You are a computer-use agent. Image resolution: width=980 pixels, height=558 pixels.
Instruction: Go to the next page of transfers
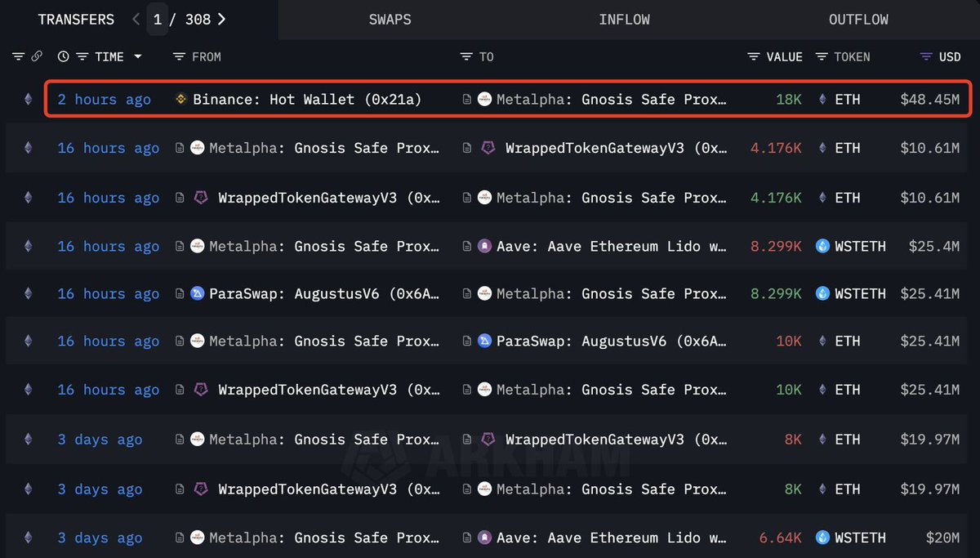(x=222, y=20)
